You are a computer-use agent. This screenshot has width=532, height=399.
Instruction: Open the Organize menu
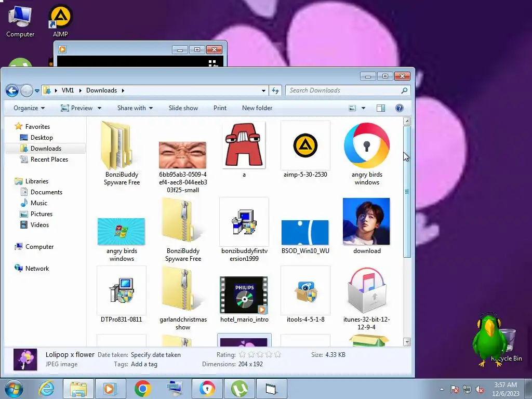pos(29,108)
